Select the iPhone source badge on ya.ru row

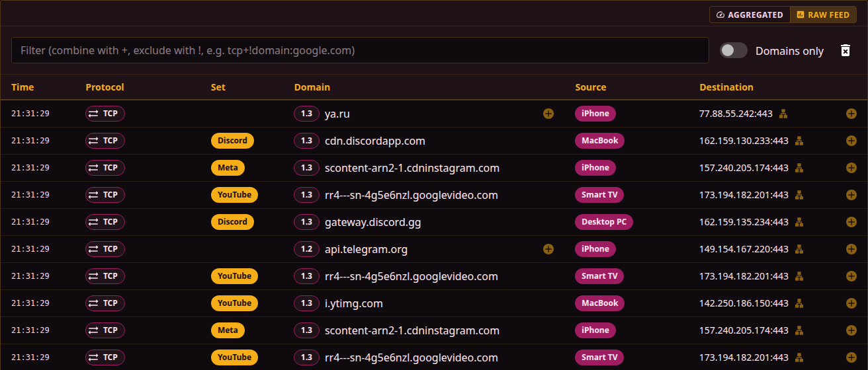(x=595, y=114)
